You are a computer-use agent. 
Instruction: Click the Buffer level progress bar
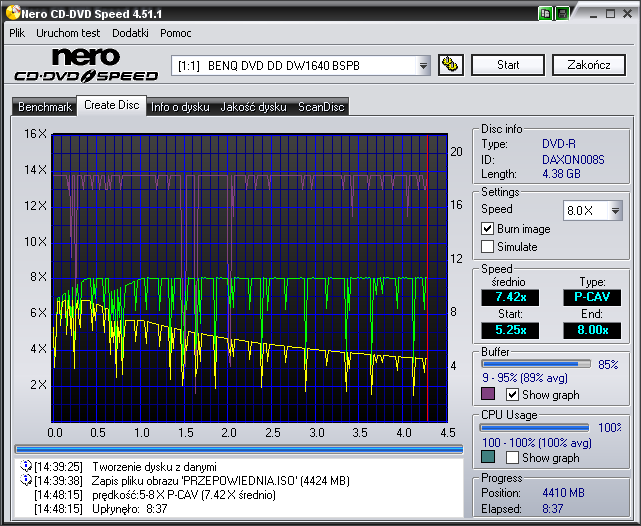click(x=536, y=364)
